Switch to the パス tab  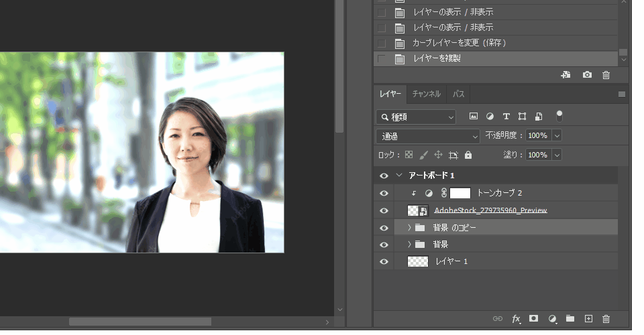point(458,94)
